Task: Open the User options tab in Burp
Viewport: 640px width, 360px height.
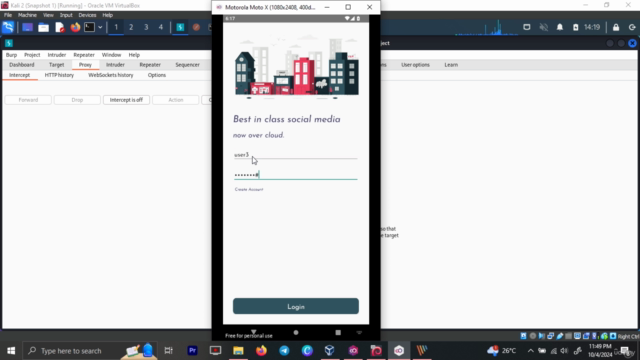Action: click(415, 65)
